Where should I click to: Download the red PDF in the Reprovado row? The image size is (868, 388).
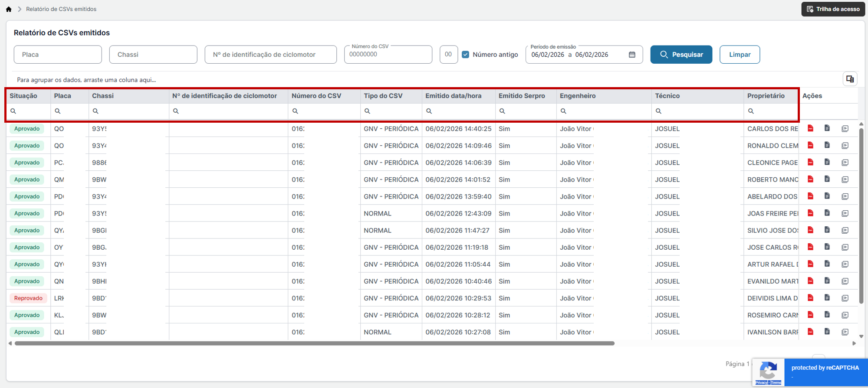pyautogui.click(x=810, y=298)
